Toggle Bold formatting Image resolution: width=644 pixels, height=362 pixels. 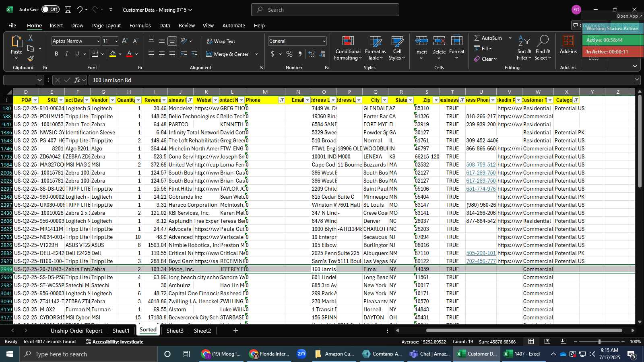[x=56, y=54]
